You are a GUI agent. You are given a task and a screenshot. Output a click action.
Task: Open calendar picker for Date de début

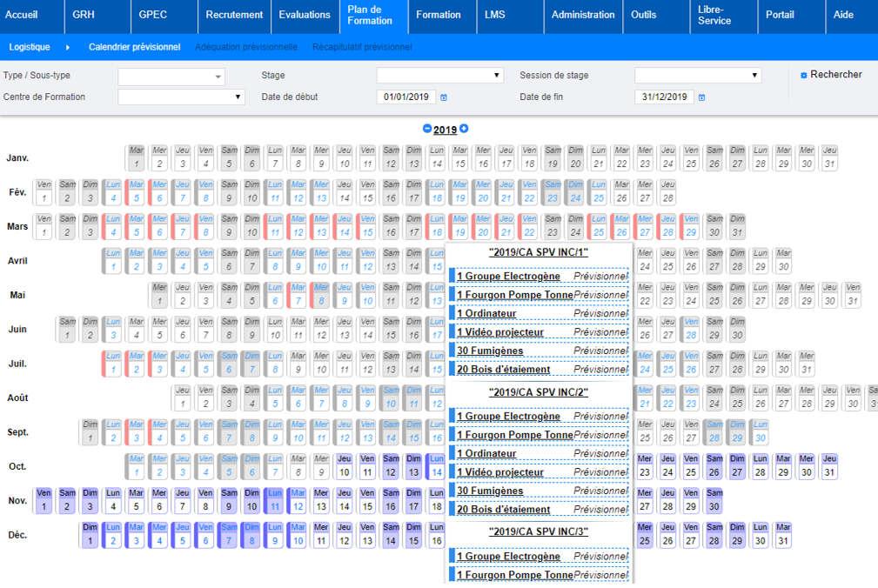444,97
